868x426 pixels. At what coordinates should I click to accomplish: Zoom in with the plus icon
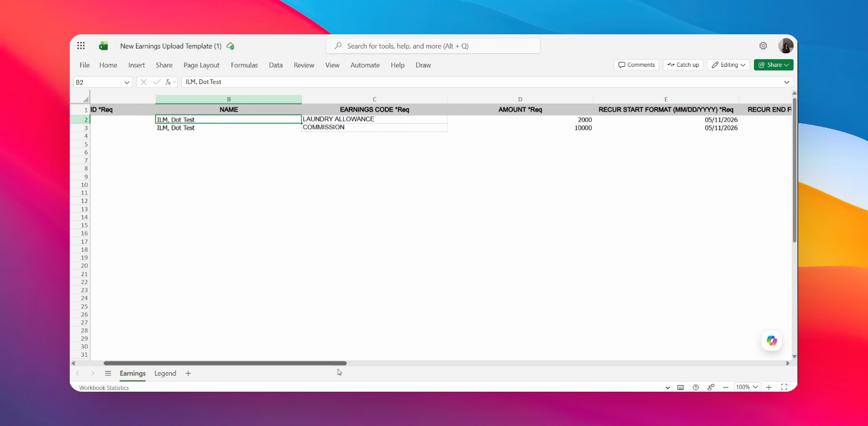click(x=769, y=387)
